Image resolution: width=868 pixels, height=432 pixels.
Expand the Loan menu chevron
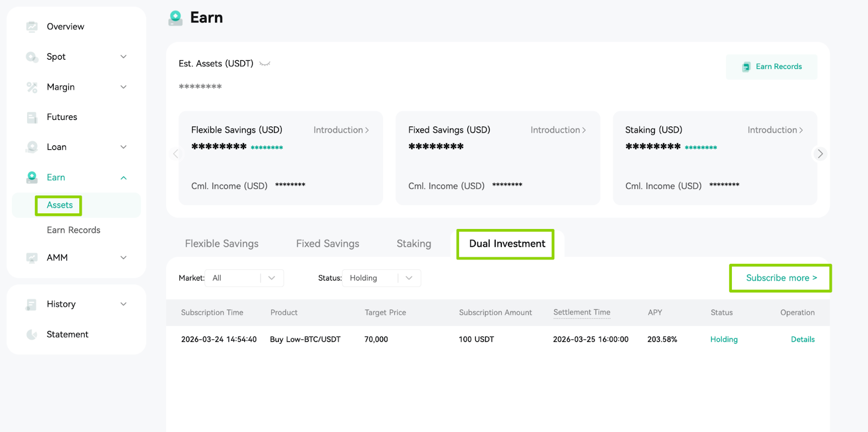coord(124,147)
